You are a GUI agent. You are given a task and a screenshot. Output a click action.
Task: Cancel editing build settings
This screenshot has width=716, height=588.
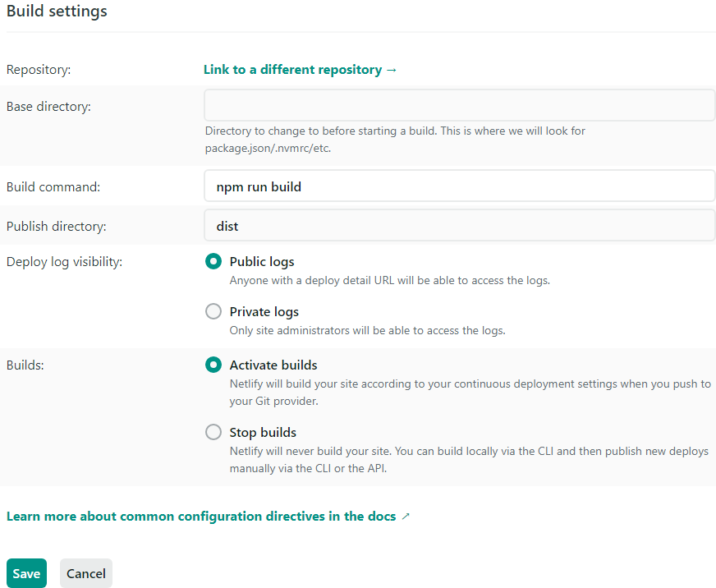point(86,573)
